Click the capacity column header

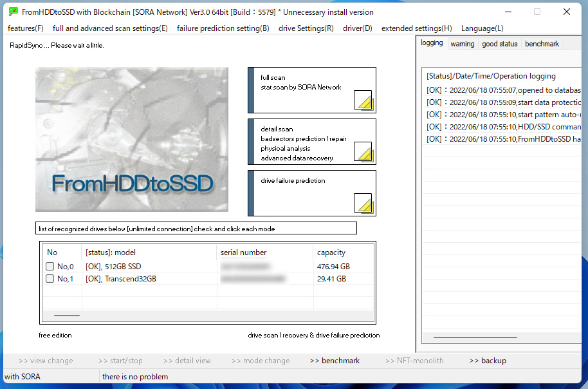click(x=343, y=252)
